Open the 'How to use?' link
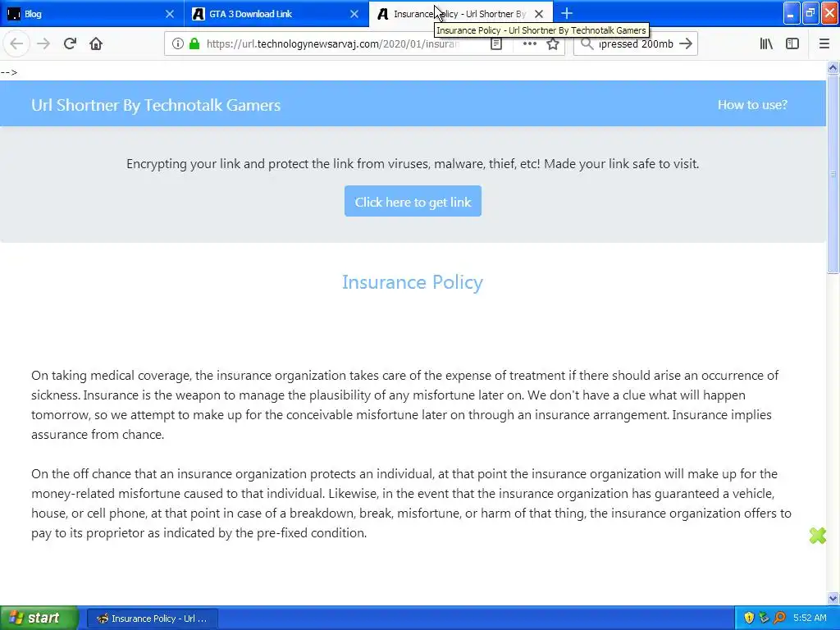The image size is (840, 630). [x=752, y=104]
